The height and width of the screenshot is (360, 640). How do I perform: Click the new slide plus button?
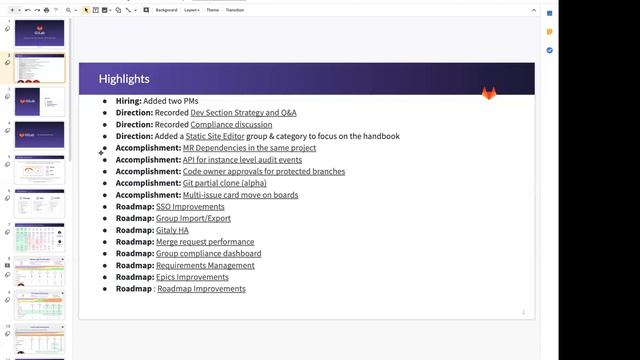pyautogui.click(x=12, y=10)
